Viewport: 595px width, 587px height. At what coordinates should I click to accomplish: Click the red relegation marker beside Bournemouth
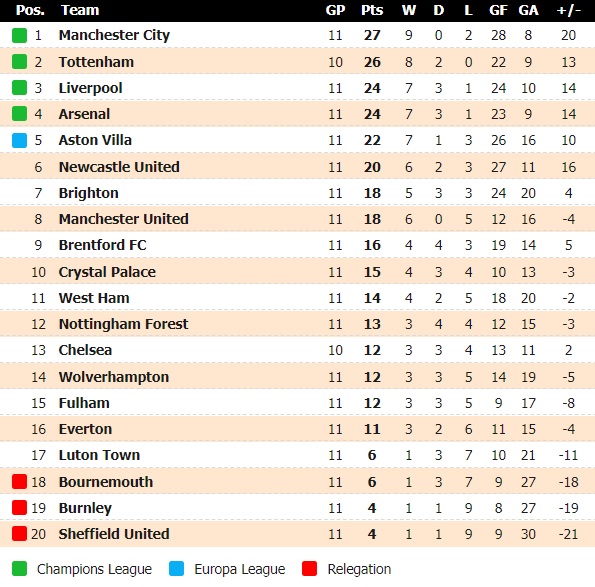19,482
